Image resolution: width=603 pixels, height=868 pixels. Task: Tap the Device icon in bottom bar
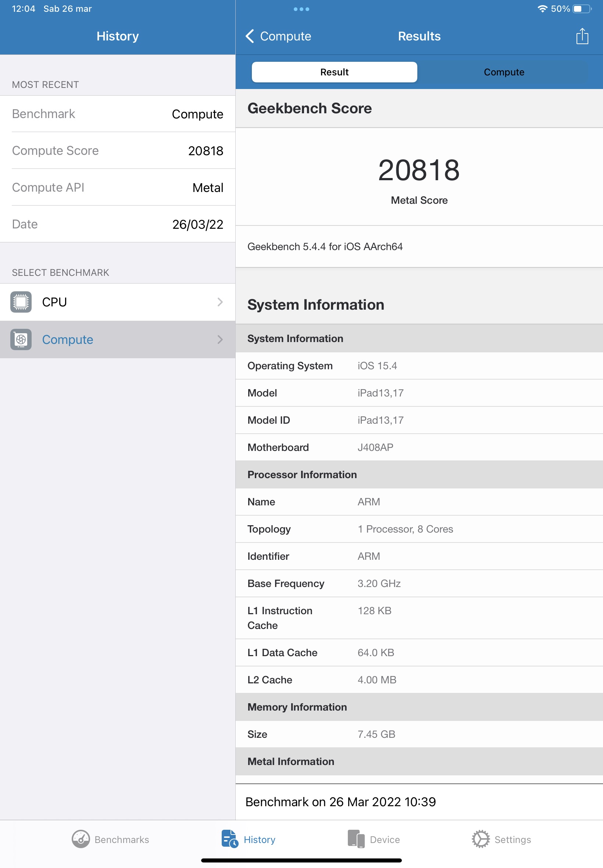coord(356,839)
